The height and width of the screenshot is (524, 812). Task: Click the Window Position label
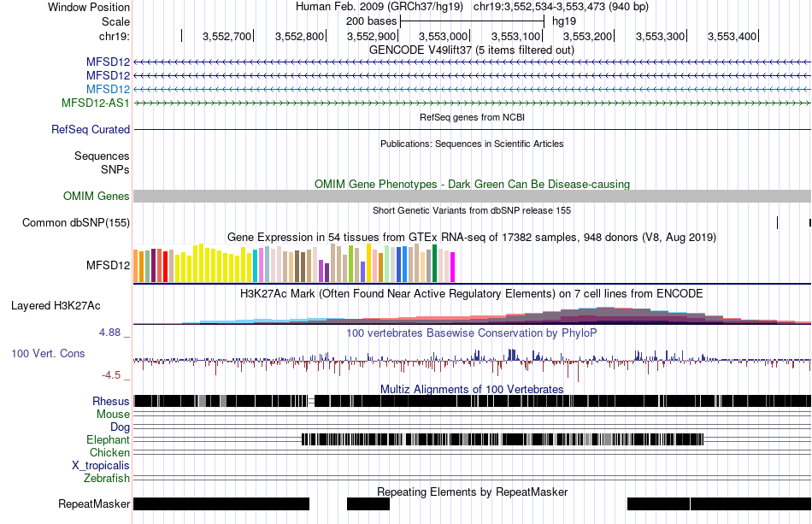(x=89, y=7)
